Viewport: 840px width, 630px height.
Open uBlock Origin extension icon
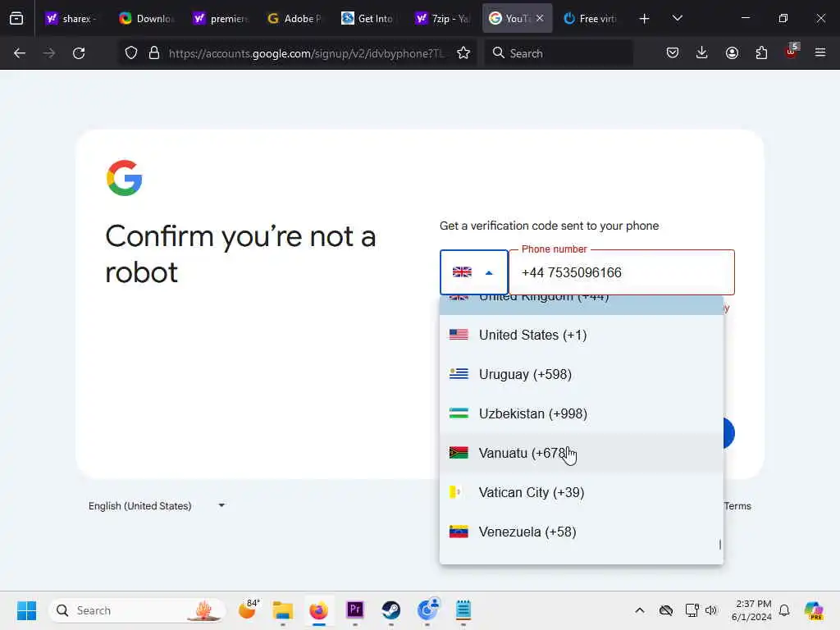click(792, 52)
